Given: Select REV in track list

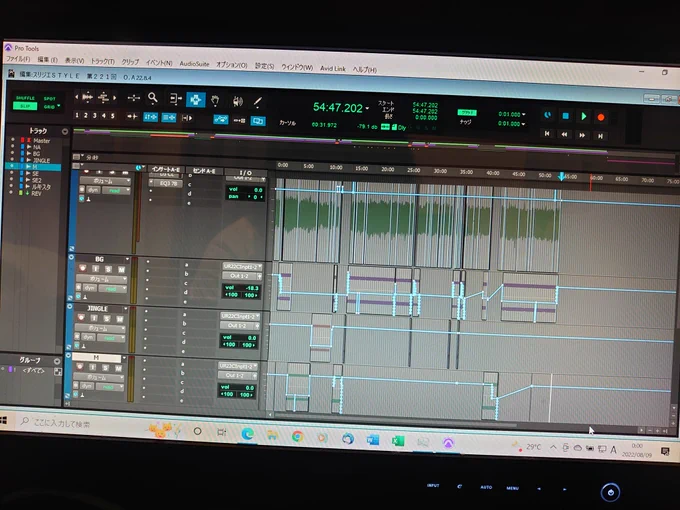Looking at the screenshot, I should (36, 193).
